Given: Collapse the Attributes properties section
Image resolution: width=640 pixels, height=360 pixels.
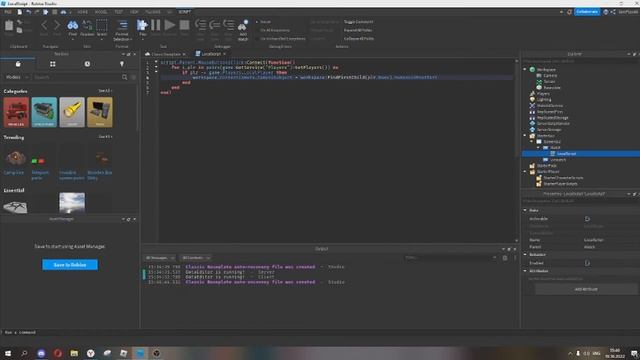Looking at the screenshot, I should click(525, 271).
